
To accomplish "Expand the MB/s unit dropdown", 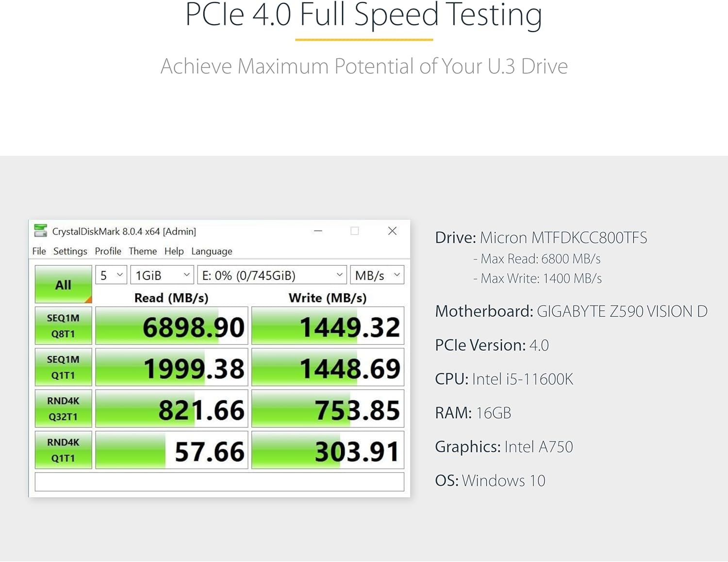I will click(377, 275).
